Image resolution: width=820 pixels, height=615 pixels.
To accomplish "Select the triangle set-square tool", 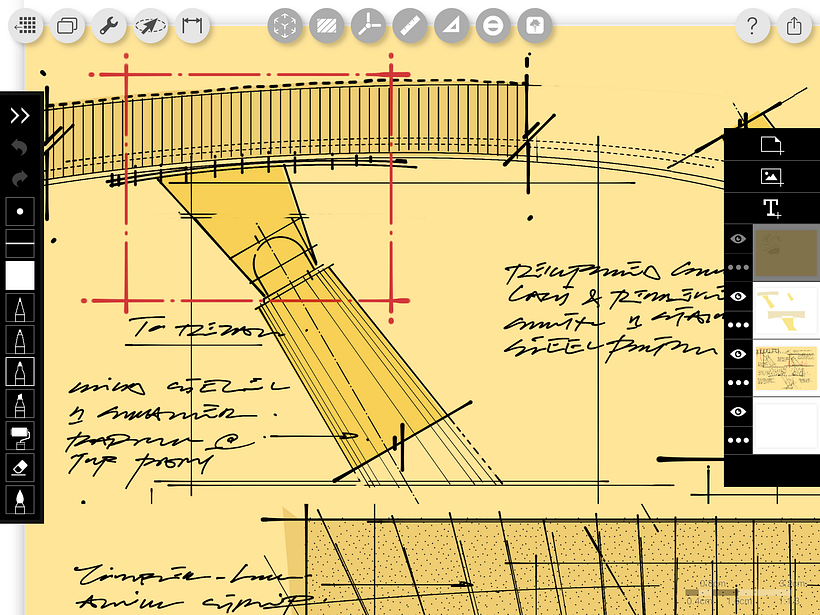I will tap(451, 25).
